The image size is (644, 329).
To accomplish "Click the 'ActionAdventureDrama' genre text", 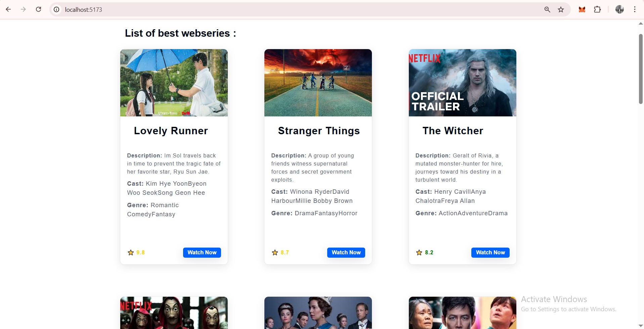I will 473,213.
